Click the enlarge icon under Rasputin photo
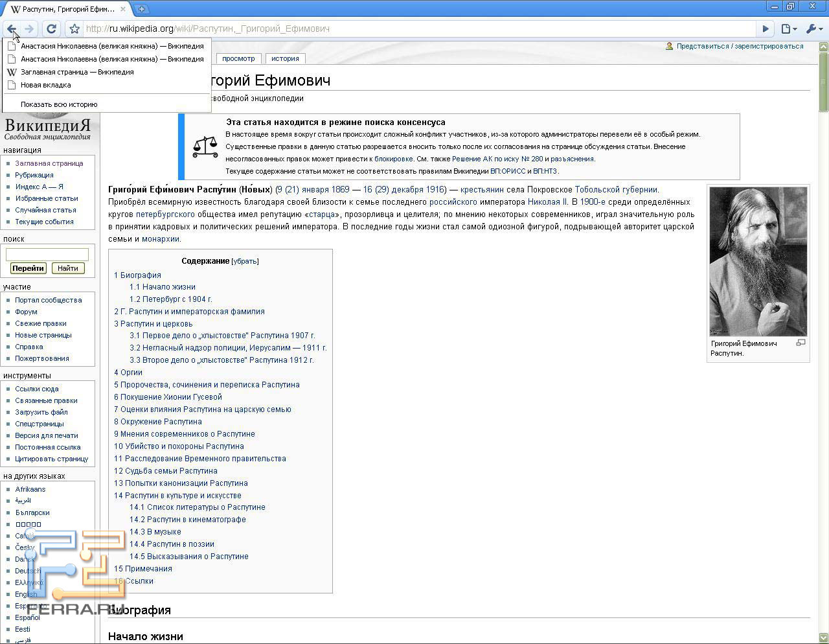Screen dimensions: 829x644 click(x=801, y=343)
